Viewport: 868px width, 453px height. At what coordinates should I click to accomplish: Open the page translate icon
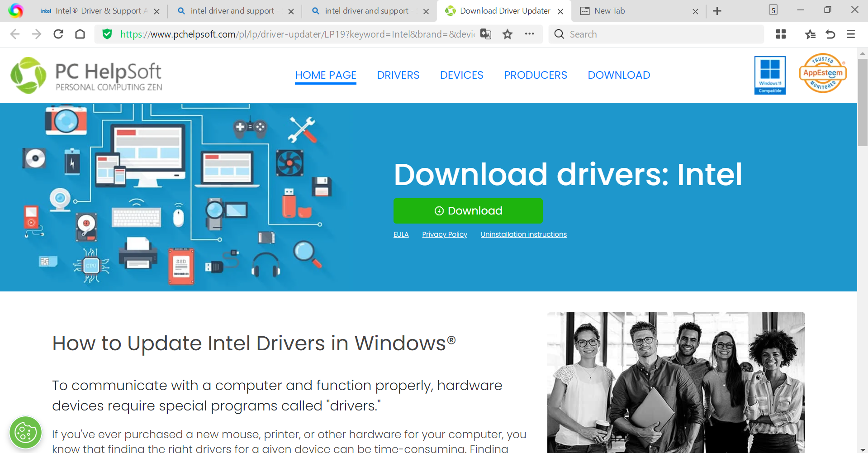486,34
